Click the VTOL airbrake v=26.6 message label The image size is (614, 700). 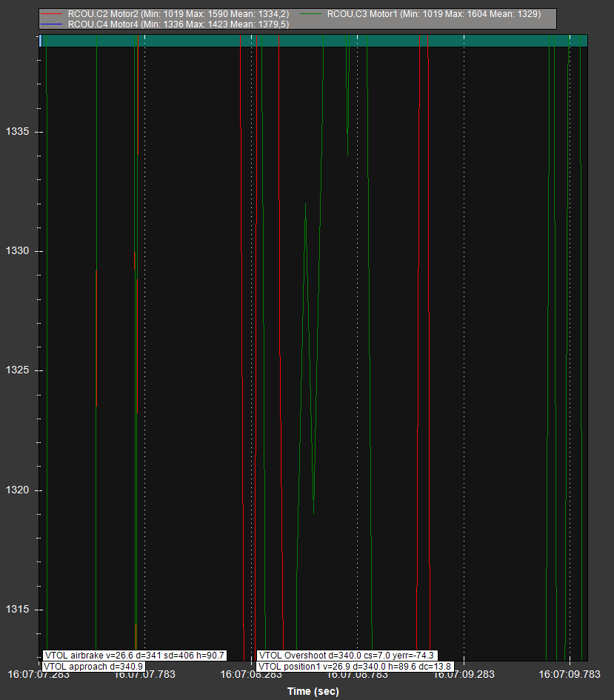pyautogui.click(x=135, y=656)
